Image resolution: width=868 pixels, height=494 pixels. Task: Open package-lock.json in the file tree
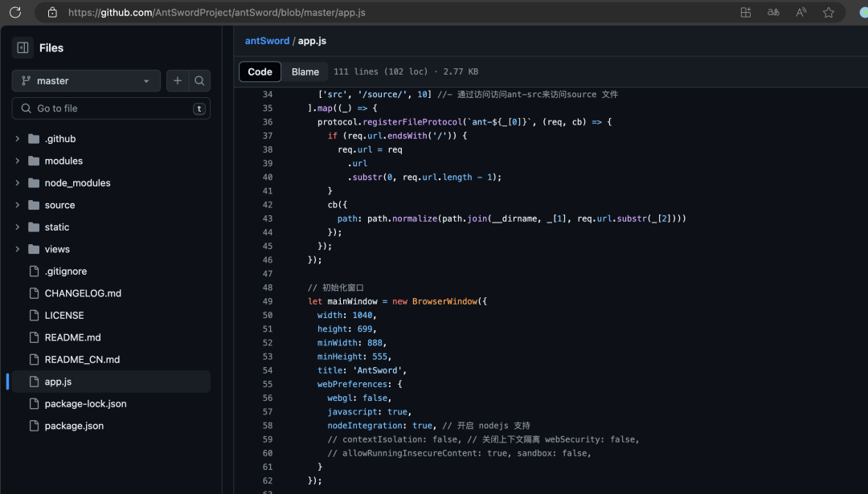85,404
